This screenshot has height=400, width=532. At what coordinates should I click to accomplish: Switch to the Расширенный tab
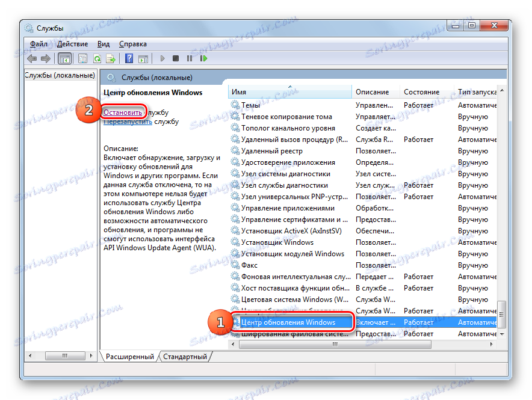129,357
